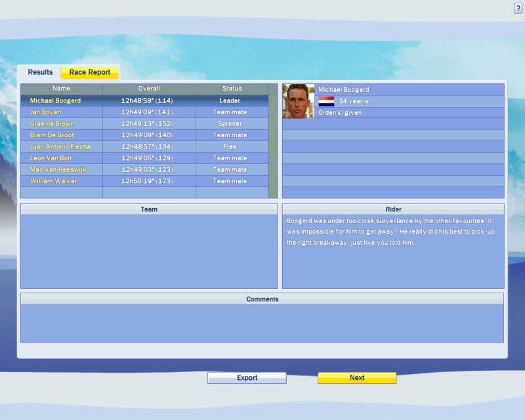Viewport: 525px width, 420px height.
Task: Click inside the Comments text area
Action: coord(262,323)
